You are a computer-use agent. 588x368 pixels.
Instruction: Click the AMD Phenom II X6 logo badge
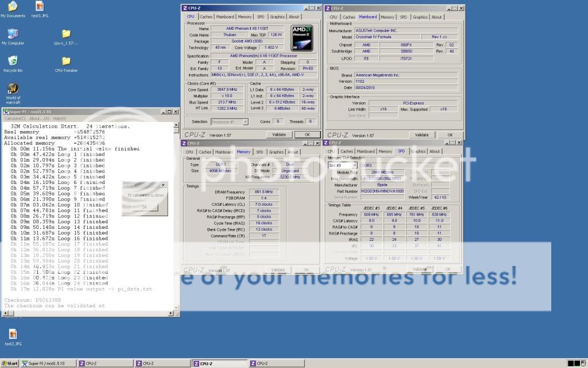[x=301, y=37]
